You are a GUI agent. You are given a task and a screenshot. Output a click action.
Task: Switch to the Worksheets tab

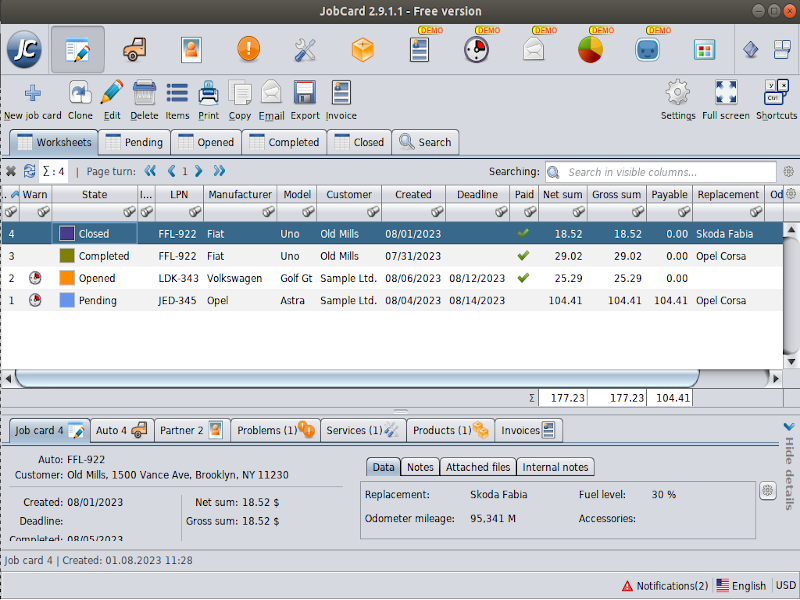point(54,142)
